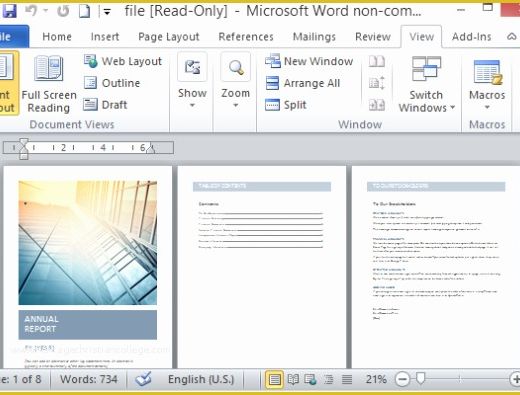Viewport: 520px width, 395px height.
Task: Select the View tab
Action: coord(421,36)
